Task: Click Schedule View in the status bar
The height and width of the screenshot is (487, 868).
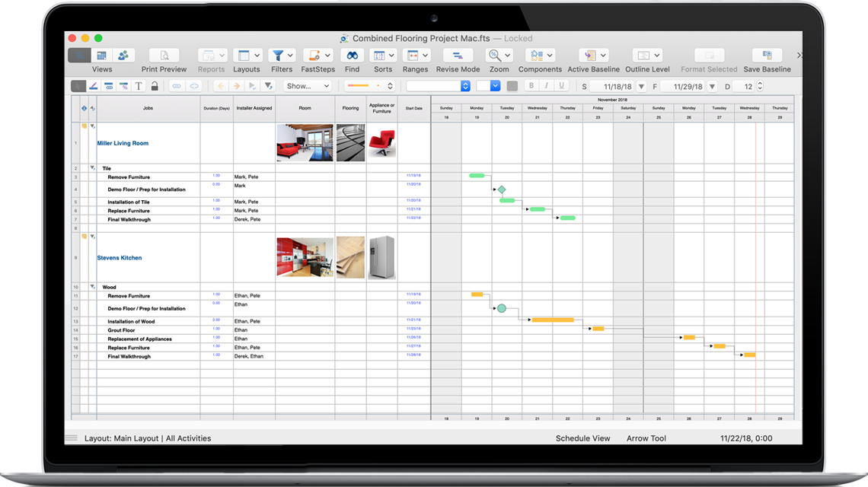Action: click(583, 438)
